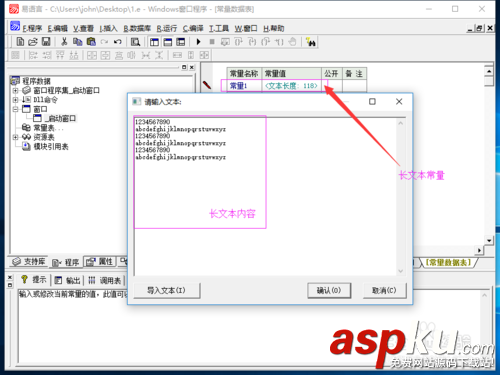This screenshot has height=375, width=500.
Task: Click the Stop square toolbar icon
Action: 212,42
